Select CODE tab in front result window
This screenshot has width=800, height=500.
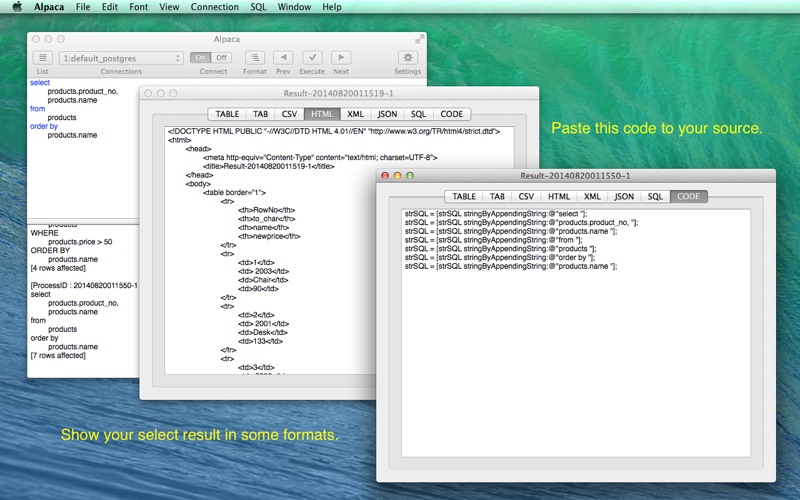[x=688, y=196]
